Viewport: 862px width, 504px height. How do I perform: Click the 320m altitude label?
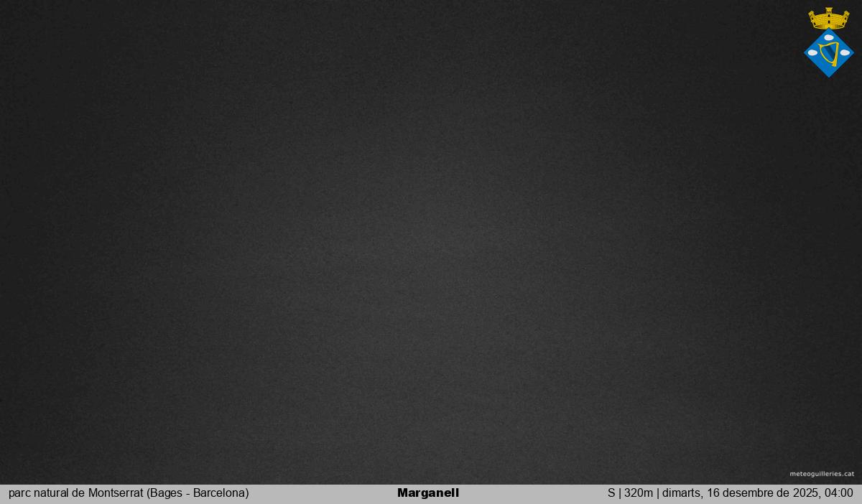coord(639,493)
